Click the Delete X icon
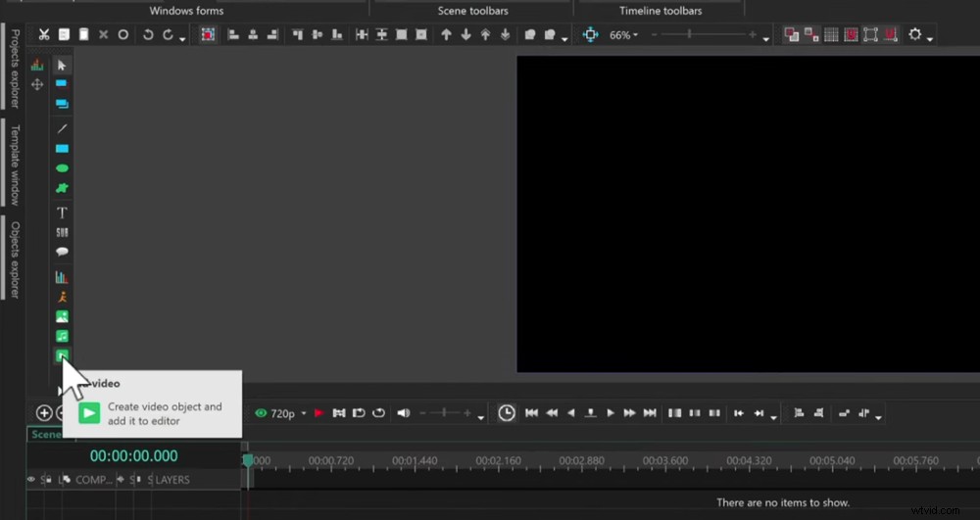Image resolution: width=980 pixels, height=520 pixels. coord(104,35)
